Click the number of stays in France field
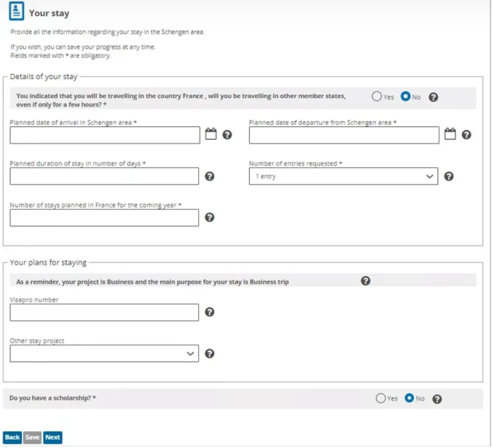492x448 pixels. click(x=104, y=218)
